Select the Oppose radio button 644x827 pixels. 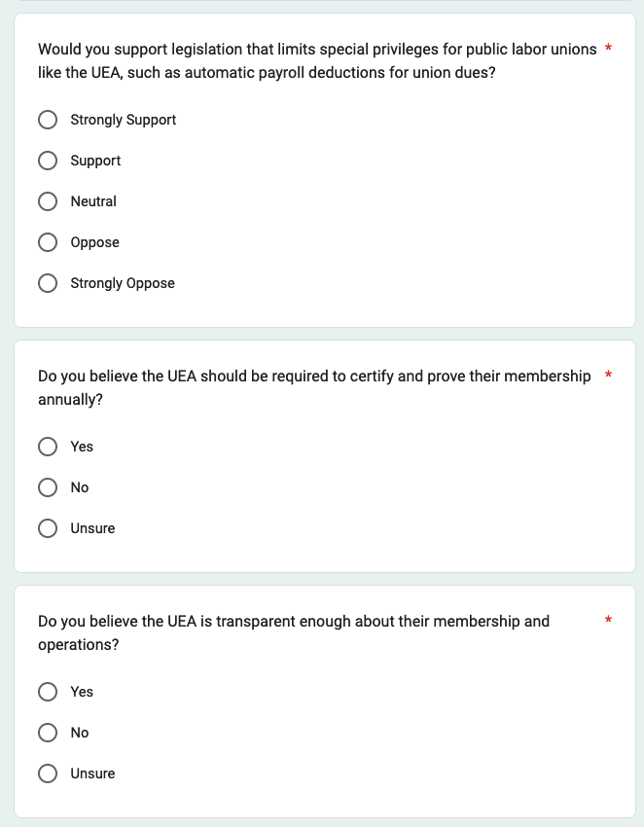tap(48, 242)
